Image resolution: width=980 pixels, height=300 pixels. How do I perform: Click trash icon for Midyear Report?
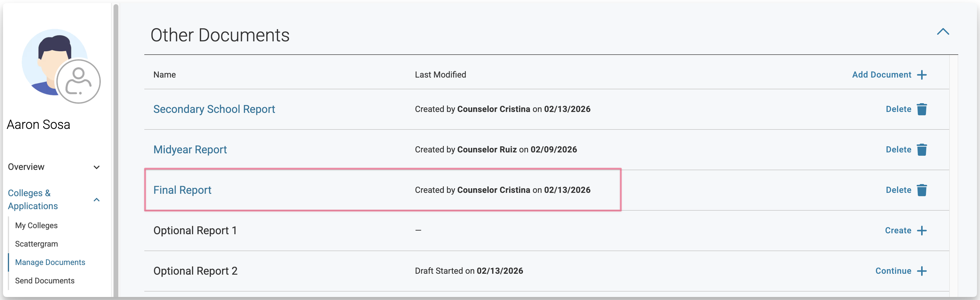coord(921,150)
